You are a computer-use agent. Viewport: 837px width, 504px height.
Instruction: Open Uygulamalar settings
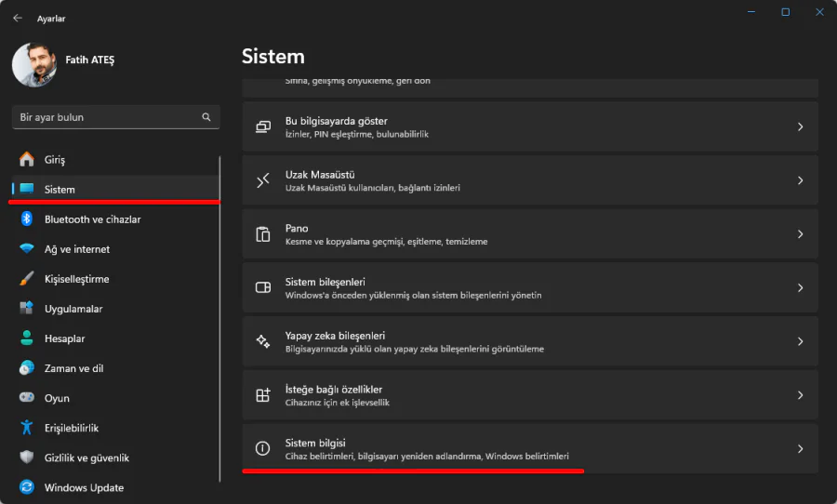click(x=115, y=309)
